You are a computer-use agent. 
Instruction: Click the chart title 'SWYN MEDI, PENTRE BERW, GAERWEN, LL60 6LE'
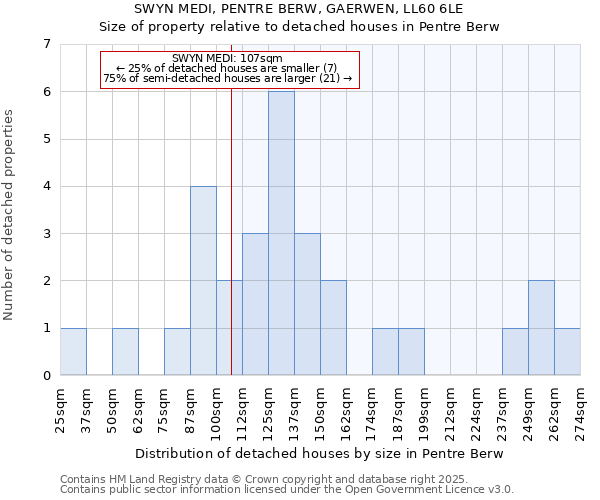(x=298, y=9)
